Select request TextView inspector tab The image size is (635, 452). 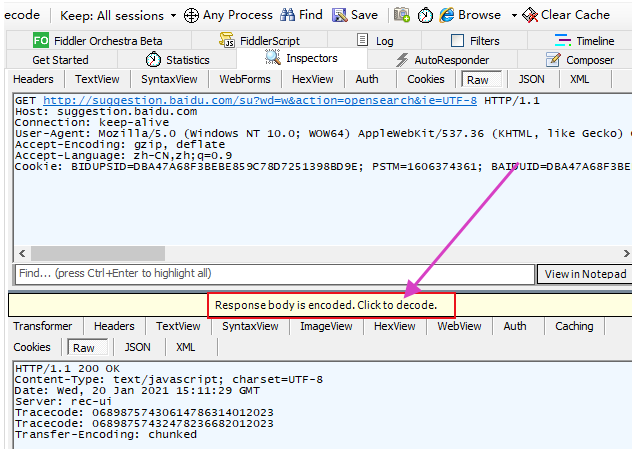pyautogui.click(x=97, y=79)
